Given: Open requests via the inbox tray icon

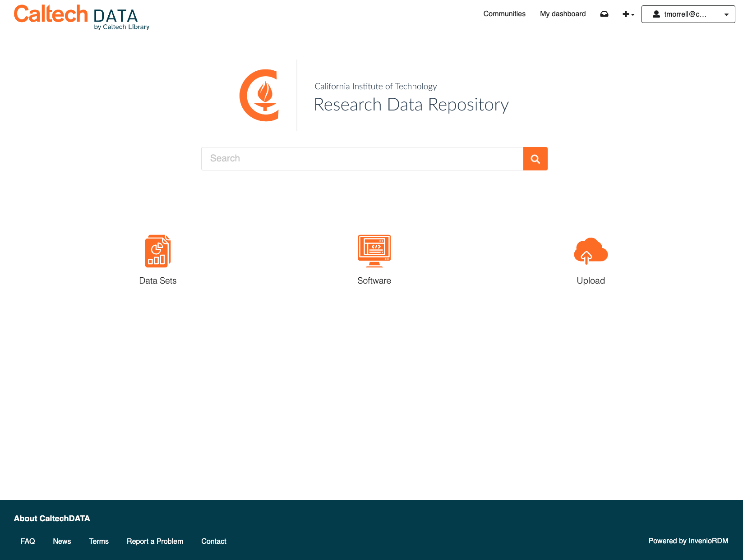Looking at the screenshot, I should click(604, 14).
